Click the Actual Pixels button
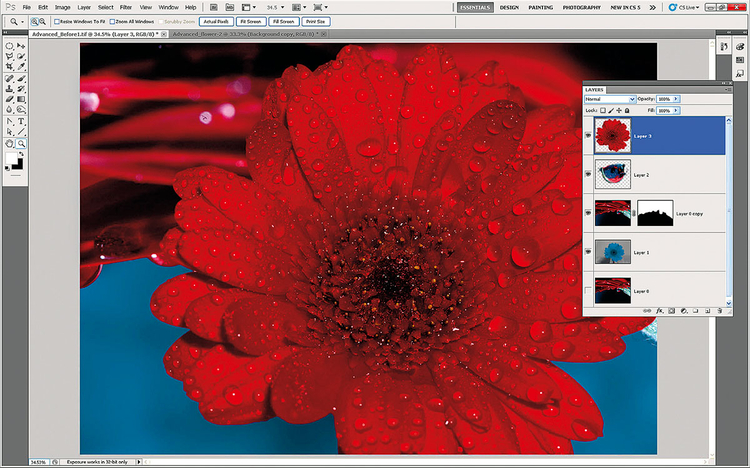Viewport: 750px width, 468px height. [x=216, y=22]
